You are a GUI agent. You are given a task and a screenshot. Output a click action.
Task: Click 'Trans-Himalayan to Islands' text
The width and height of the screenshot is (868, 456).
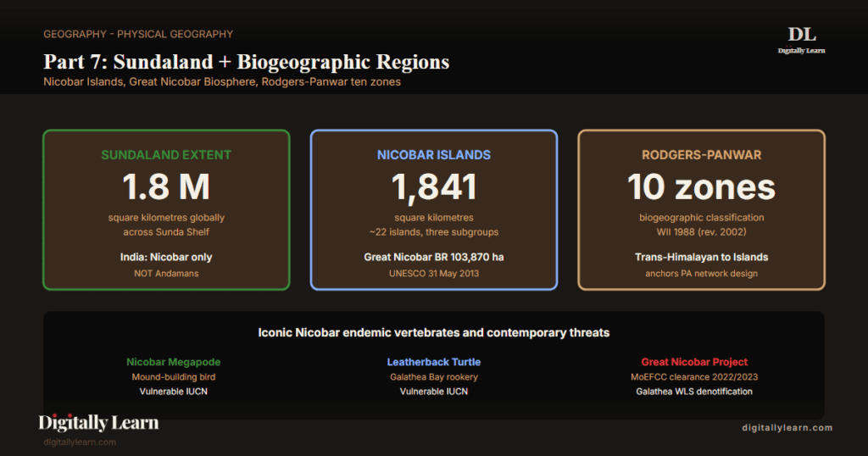701,258
